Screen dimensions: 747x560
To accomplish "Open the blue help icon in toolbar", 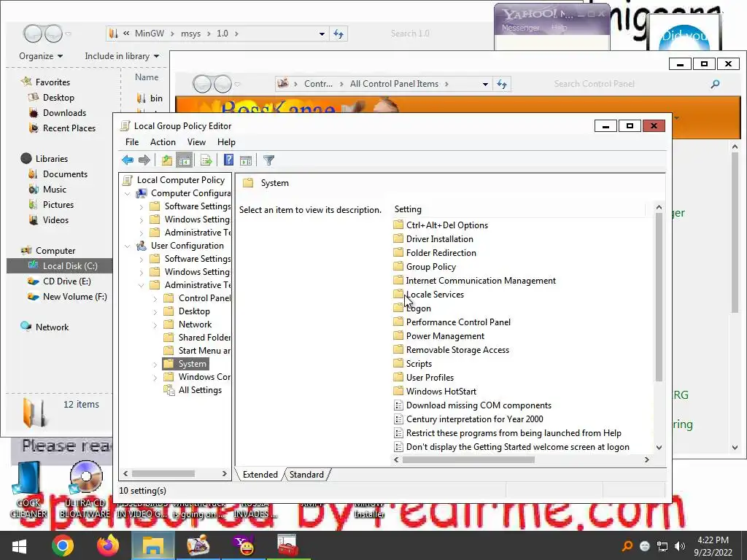I will coord(228,160).
